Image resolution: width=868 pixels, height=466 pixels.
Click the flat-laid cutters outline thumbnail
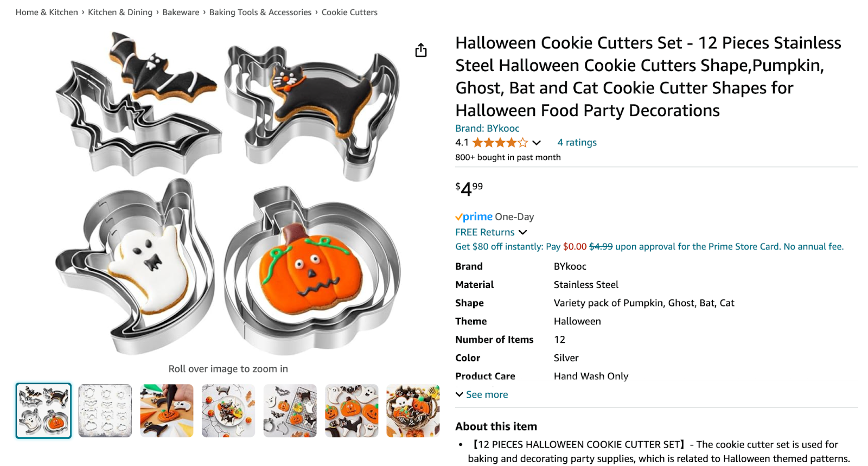[x=105, y=411]
